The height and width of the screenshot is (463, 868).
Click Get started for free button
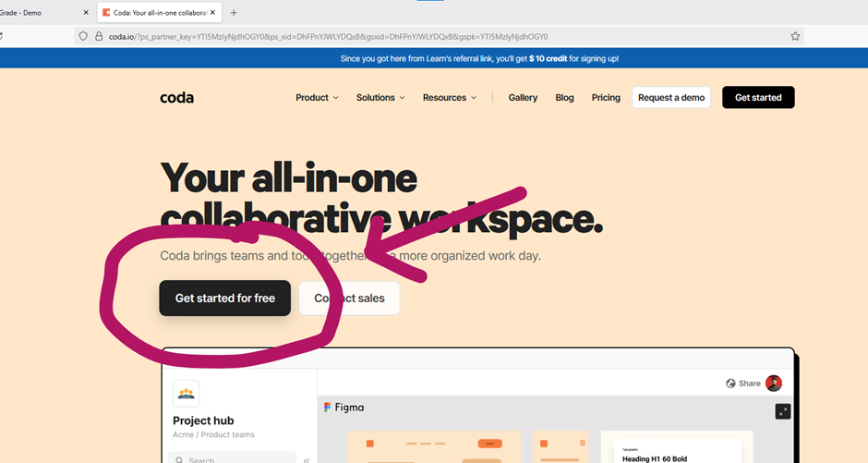pyautogui.click(x=224, y=298)
